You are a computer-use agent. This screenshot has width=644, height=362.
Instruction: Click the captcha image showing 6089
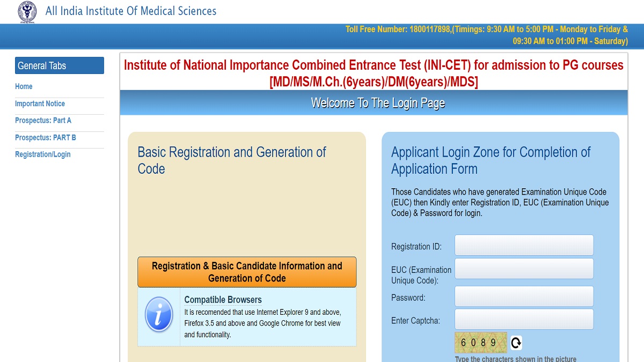point(481,343)
